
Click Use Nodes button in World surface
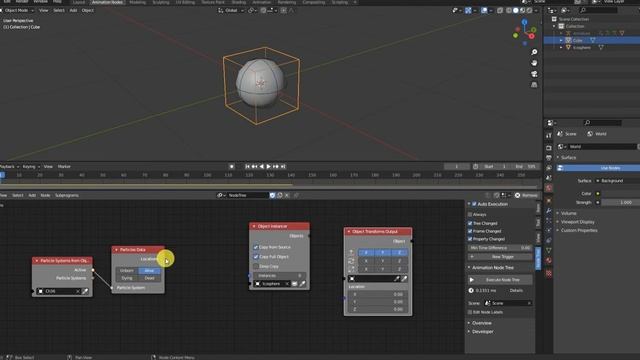click(599, 168)
